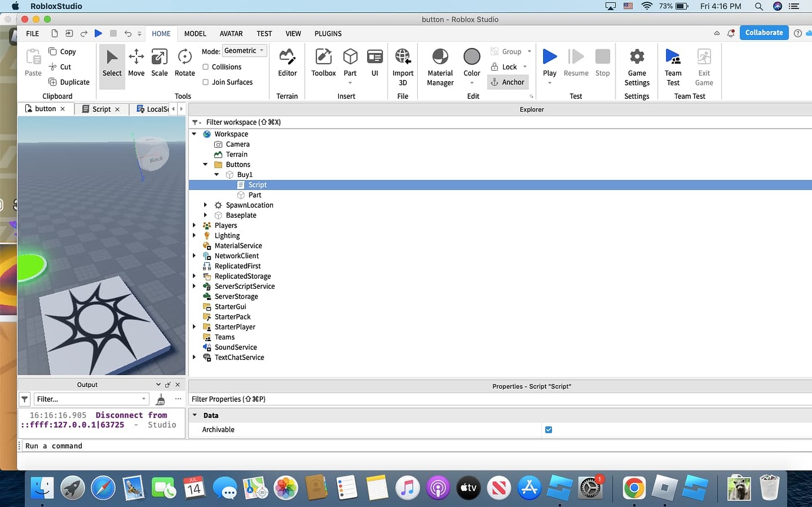The width and height of the screenshot is (812, 507).
Task: Click the Collaborate button
Action: tap(764, 32)
